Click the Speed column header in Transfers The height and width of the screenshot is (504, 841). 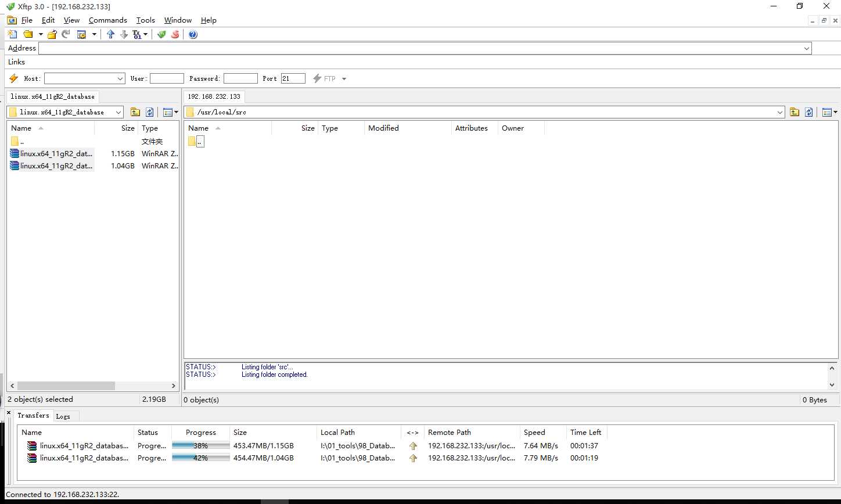click(543, 432)
